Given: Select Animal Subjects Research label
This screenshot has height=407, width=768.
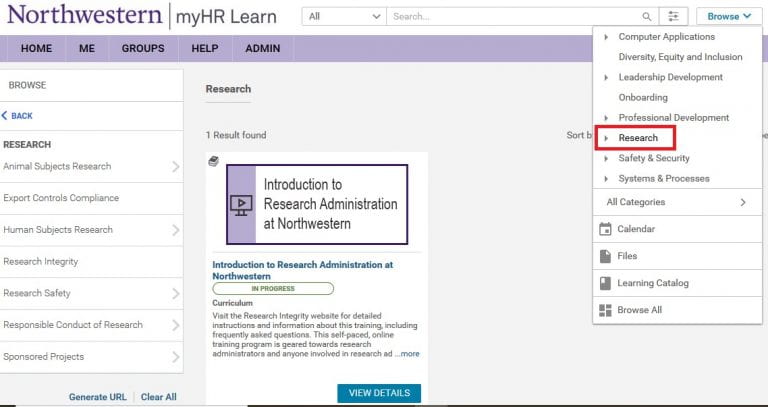Looking at the screenshot, I should (57, 167).
